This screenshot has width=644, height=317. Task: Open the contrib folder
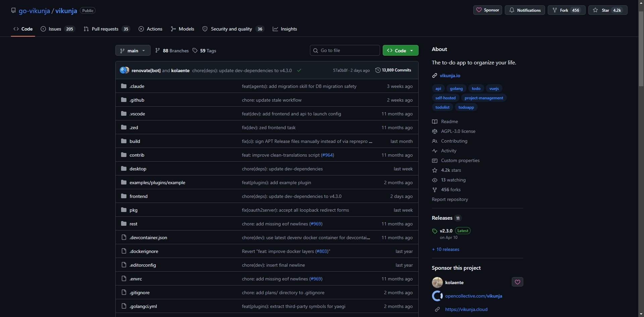click(137, 155)
